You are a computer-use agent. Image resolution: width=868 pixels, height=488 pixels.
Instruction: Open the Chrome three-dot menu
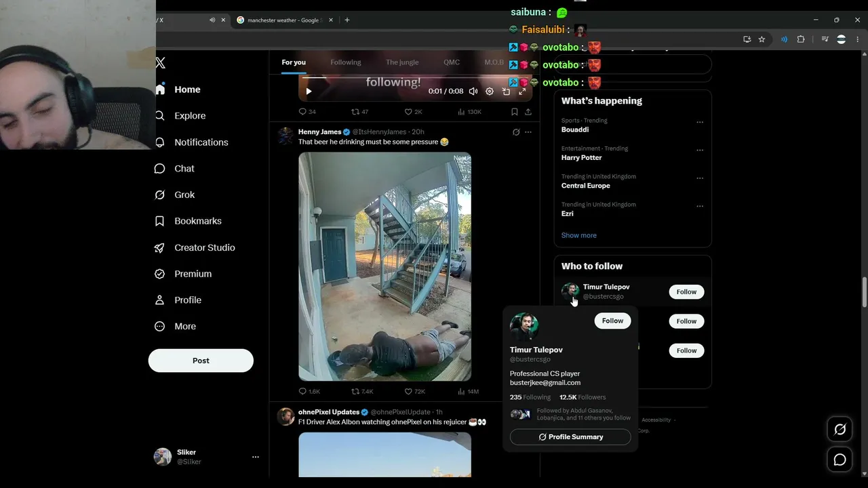858,39
